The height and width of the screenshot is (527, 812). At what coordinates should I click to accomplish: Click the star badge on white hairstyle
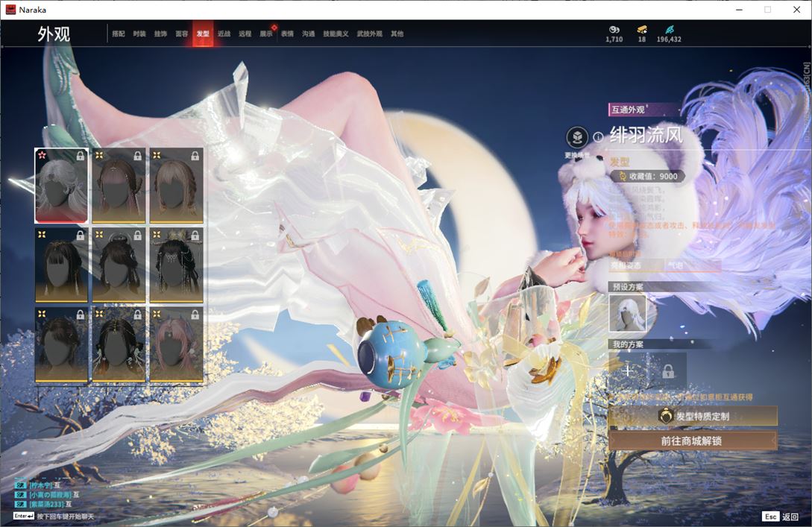tap(42, 155)
